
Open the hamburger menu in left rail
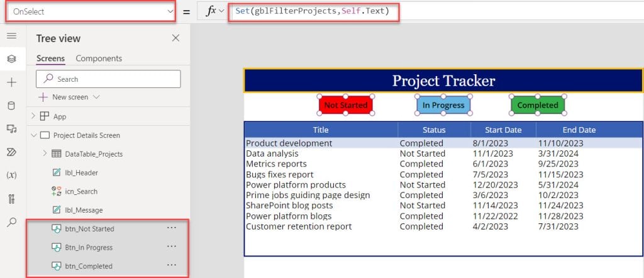[x=11, y=36]
